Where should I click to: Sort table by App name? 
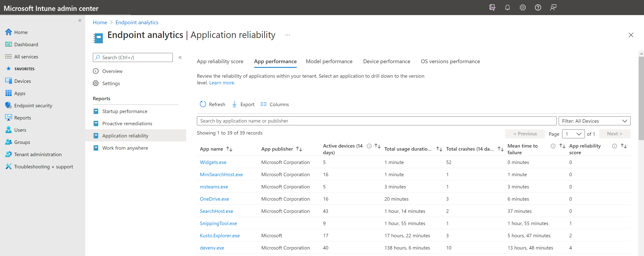[229, 149]
